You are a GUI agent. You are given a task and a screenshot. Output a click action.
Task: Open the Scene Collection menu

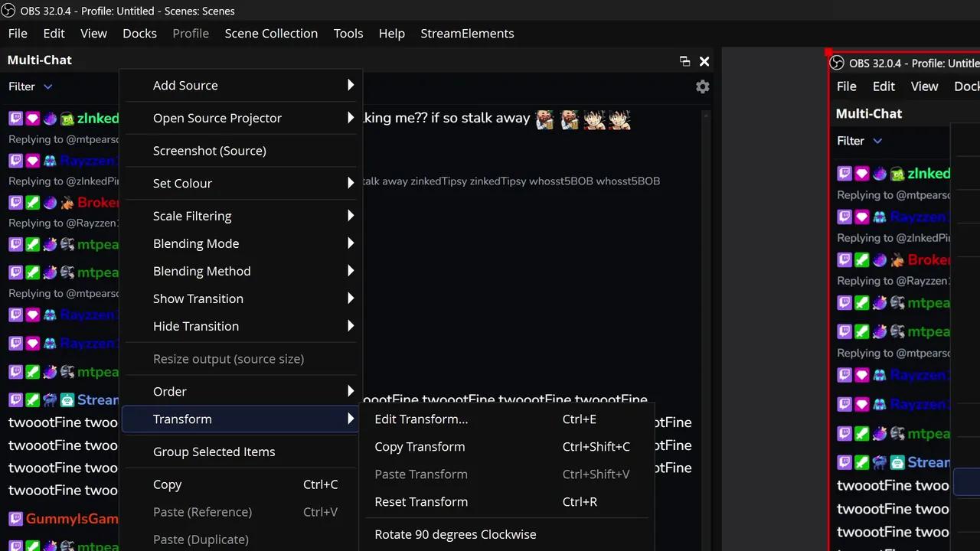click(271, 34)
